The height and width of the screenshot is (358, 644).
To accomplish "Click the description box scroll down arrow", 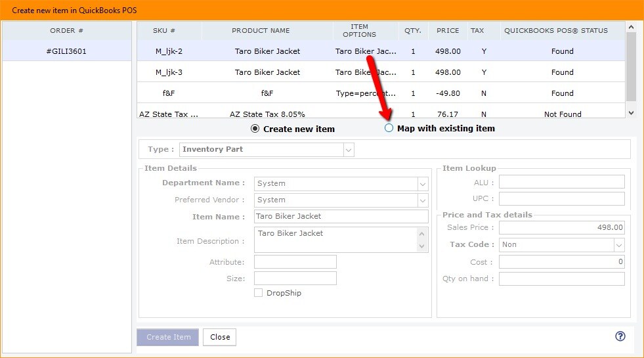I will pyautogui.click(x=422, y=246).
